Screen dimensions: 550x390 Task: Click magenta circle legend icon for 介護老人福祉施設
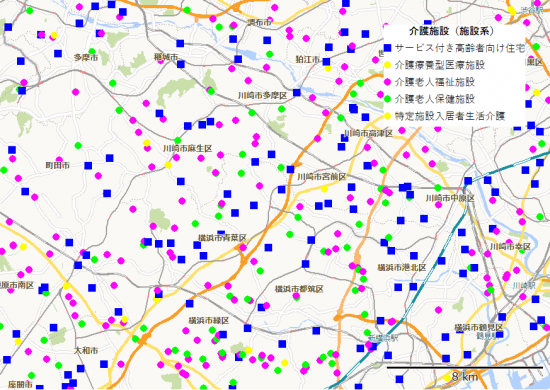click(387, 82)
